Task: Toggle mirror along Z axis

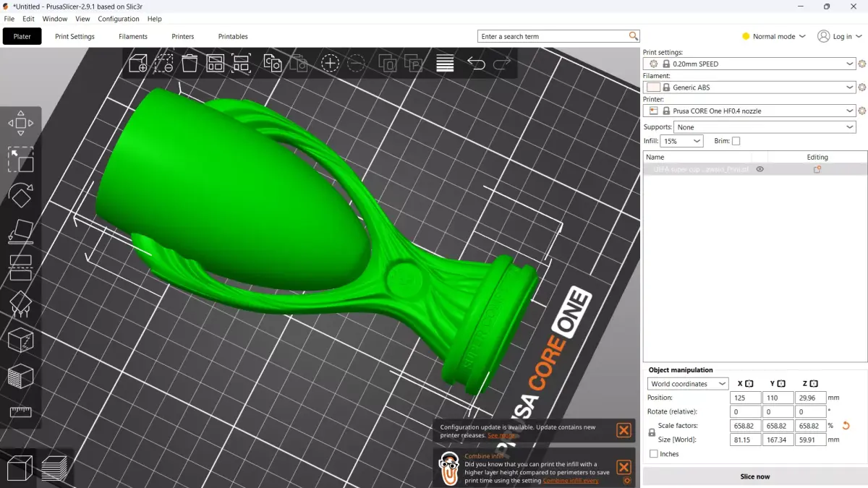Action: coord(814,384)
